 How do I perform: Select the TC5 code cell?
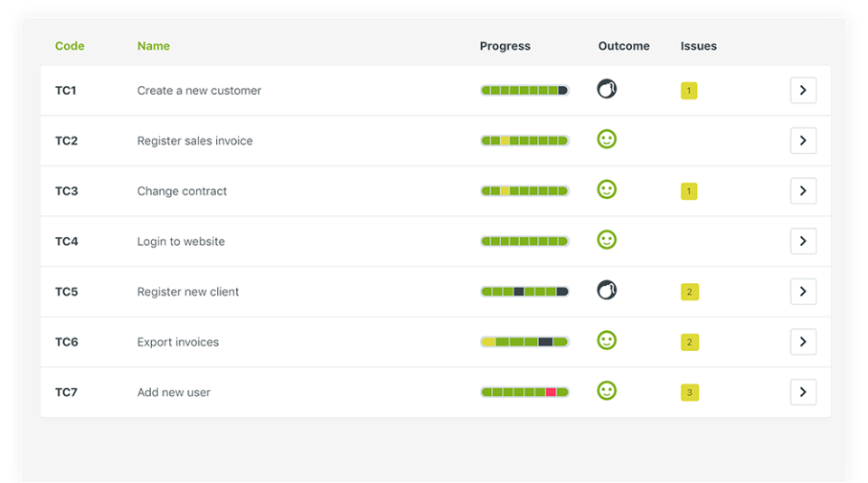click(66, 291)
